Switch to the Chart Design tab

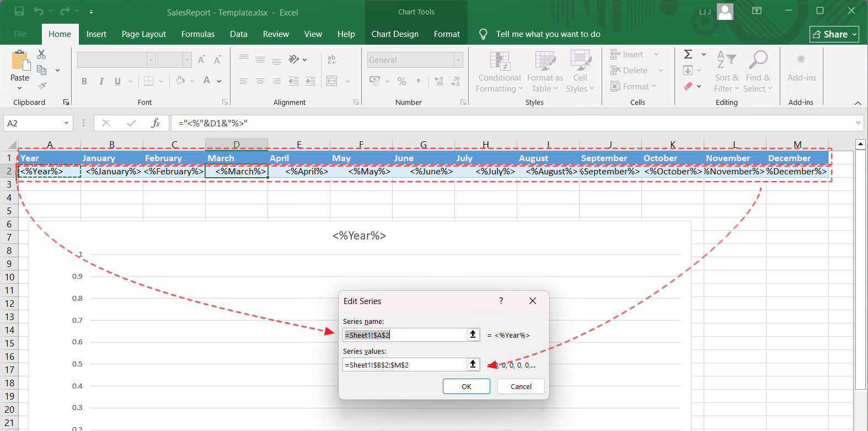[395, 34]
